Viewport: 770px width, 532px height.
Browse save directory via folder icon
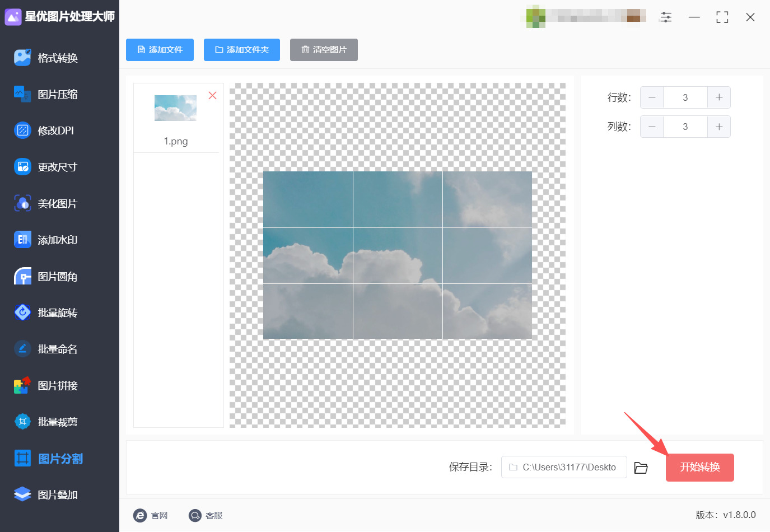pyautogui.click(x=641, y=468)
